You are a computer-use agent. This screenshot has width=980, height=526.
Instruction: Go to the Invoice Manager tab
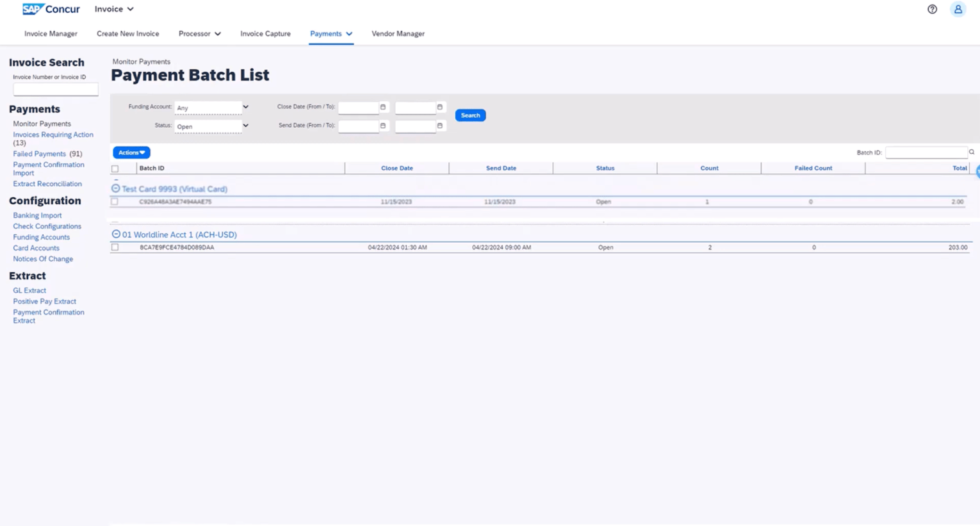click(51, 33)
